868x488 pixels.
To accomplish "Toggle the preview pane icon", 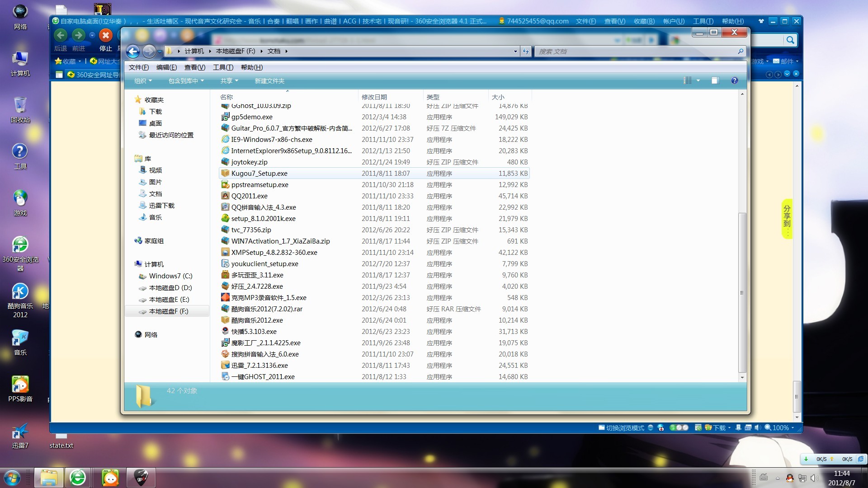I will click(715, 80).
